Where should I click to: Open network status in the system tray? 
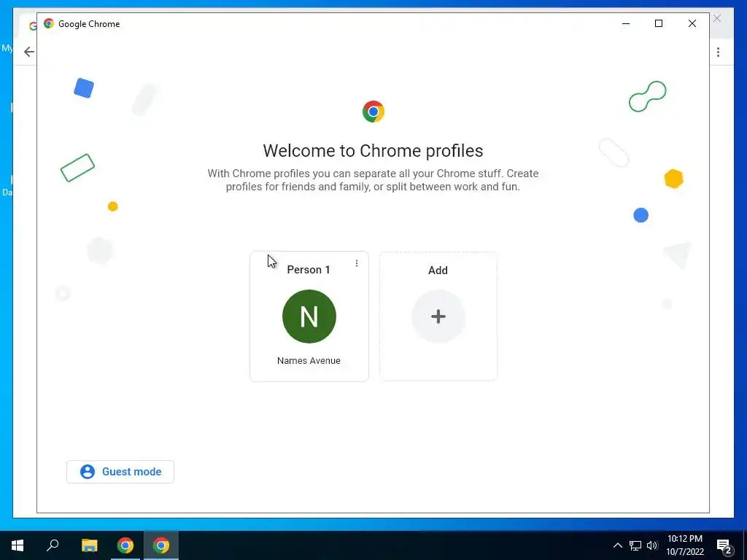point(635,545)
